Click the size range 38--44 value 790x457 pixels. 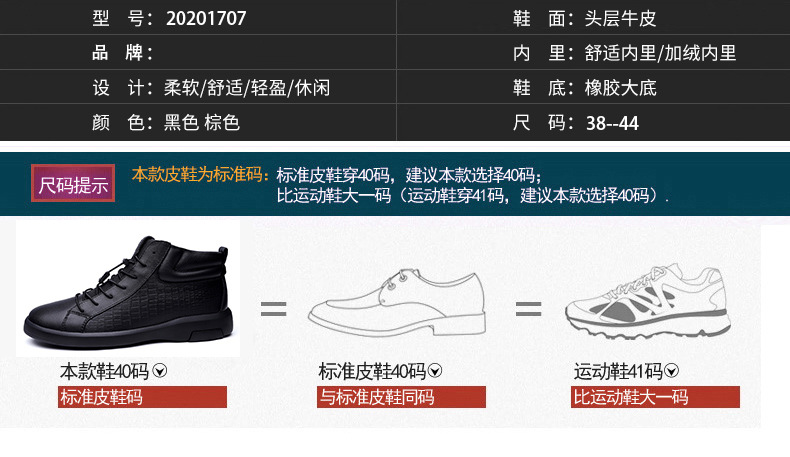[x=612, y=123]
